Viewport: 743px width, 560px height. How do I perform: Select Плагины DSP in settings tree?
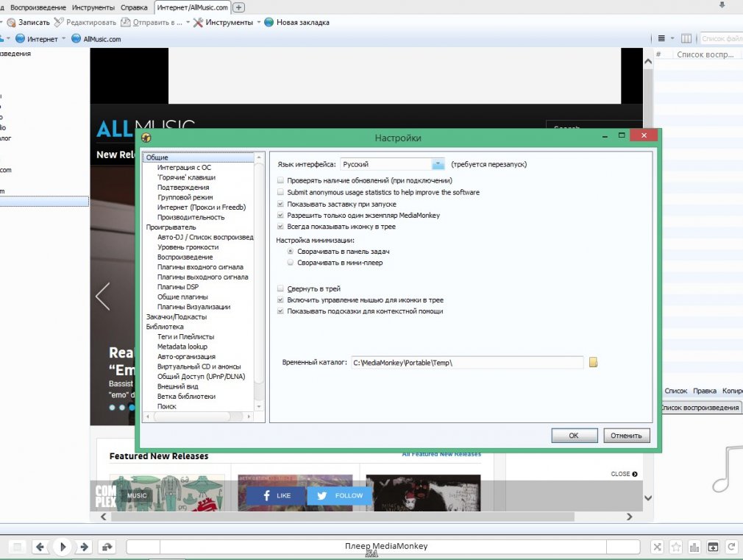(178, 287)
